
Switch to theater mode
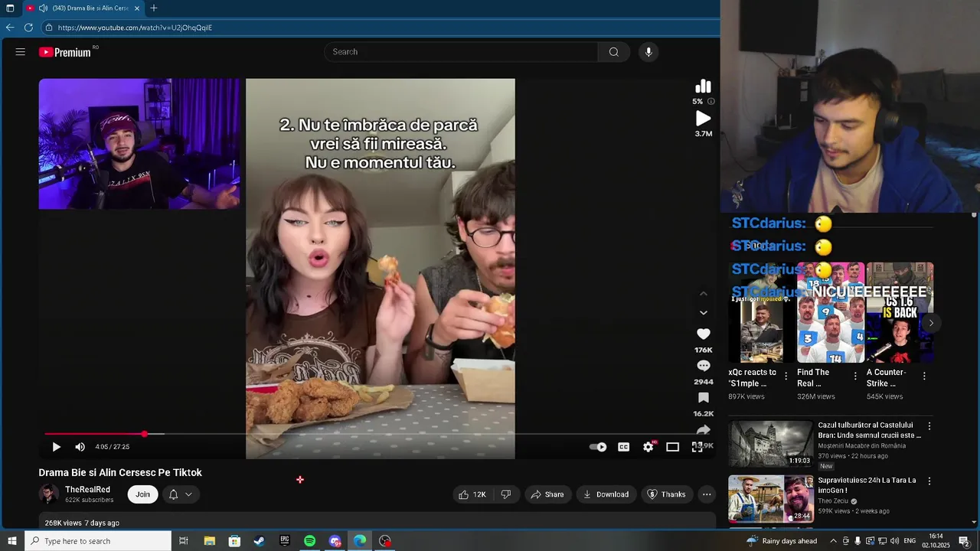[672, 447]
